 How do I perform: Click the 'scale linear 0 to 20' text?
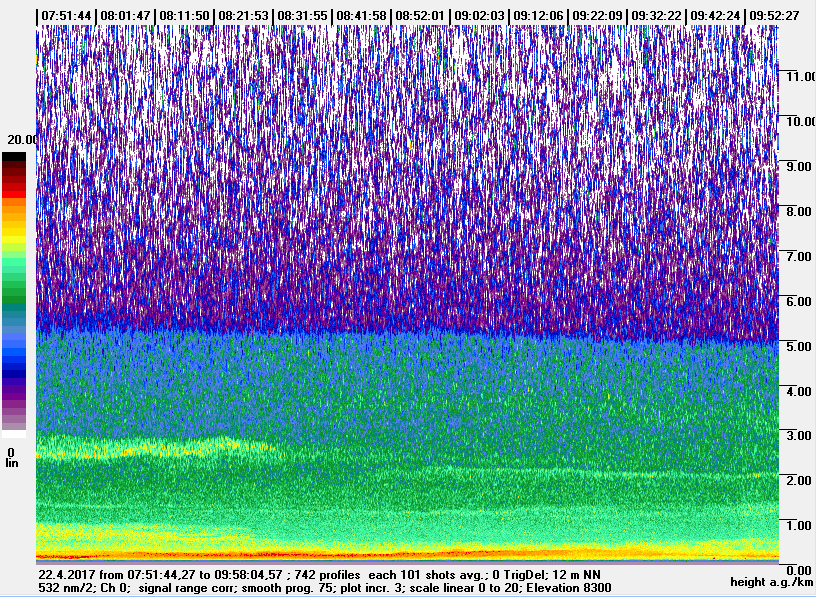click(465, 588)
